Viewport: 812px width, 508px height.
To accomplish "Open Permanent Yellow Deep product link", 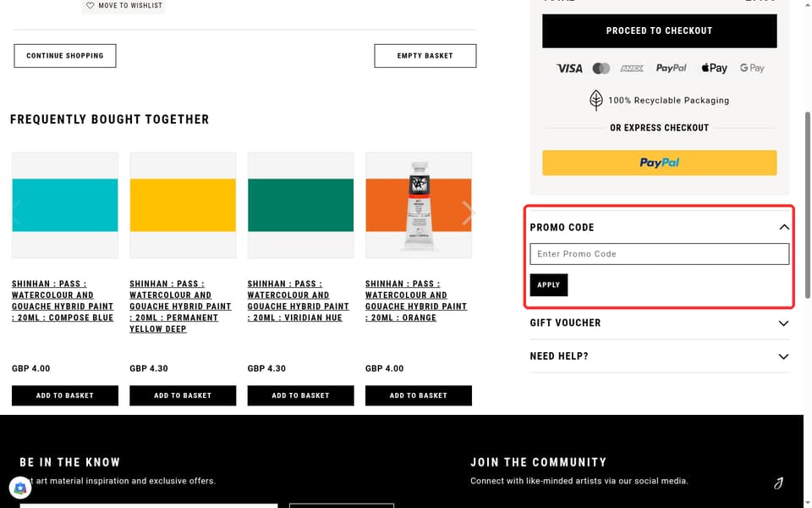I will click(x=180, y=306).
